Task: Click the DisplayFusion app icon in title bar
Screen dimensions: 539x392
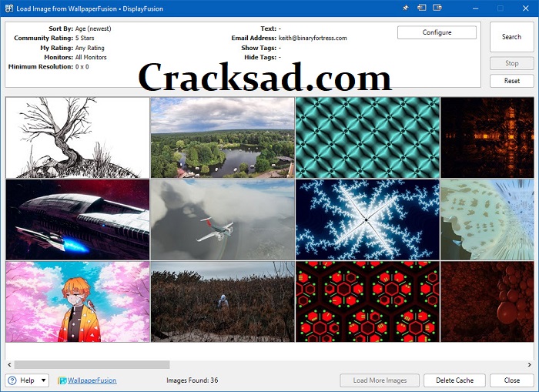Action: click(x=9, y=8)
